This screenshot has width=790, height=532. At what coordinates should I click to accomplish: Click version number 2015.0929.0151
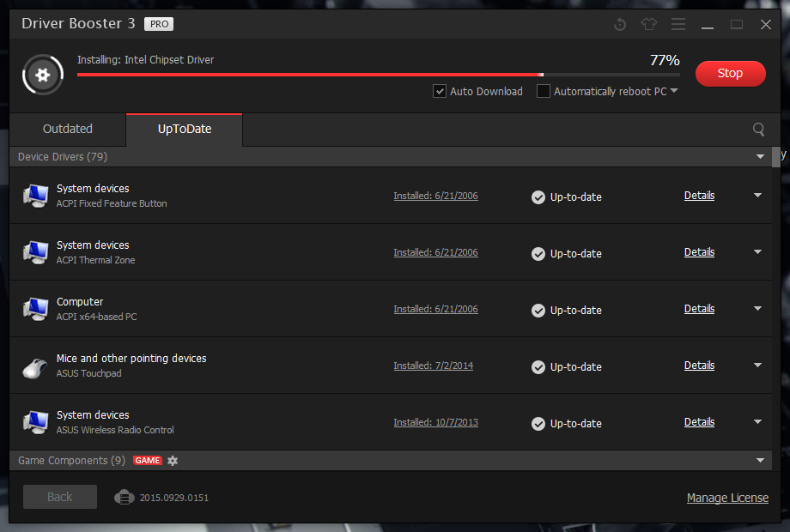pyautogui.click(x=173, y=498)
